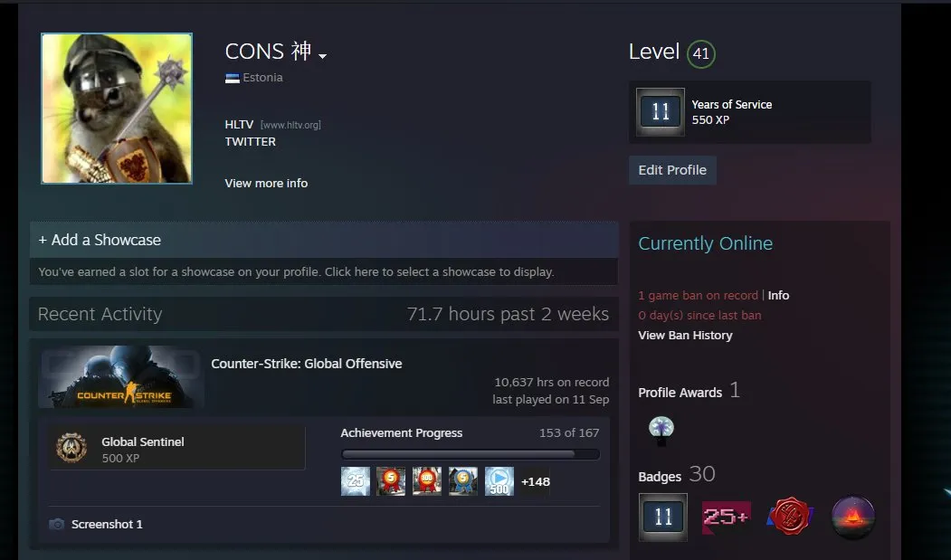Open the 25+ pink badge
This screenshot has height=560, width=951.
726,517
